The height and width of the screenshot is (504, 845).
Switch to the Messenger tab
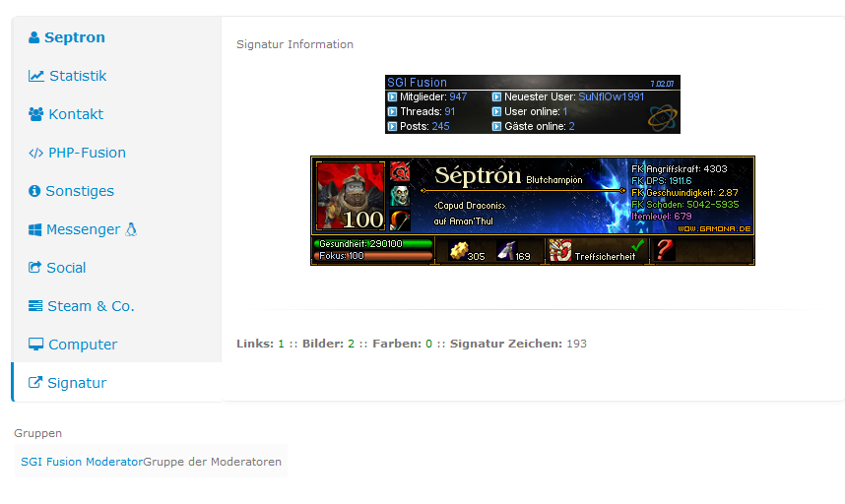117,229
